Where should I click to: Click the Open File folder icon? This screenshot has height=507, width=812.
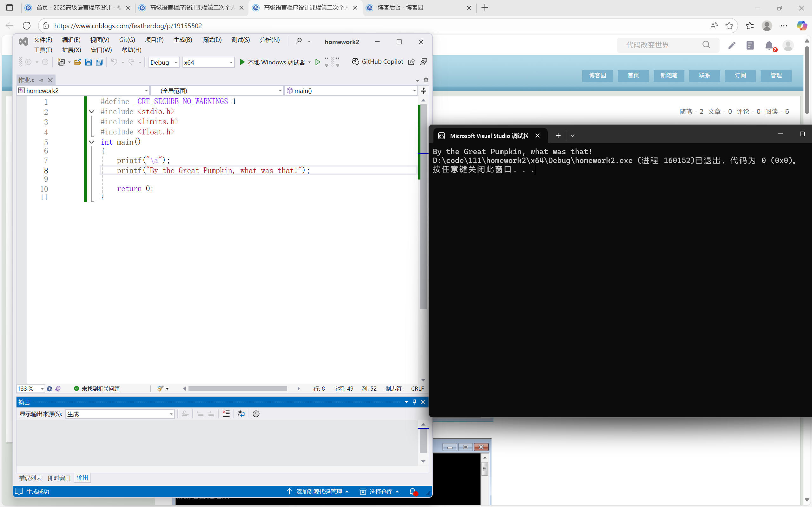tap(77, 62)
